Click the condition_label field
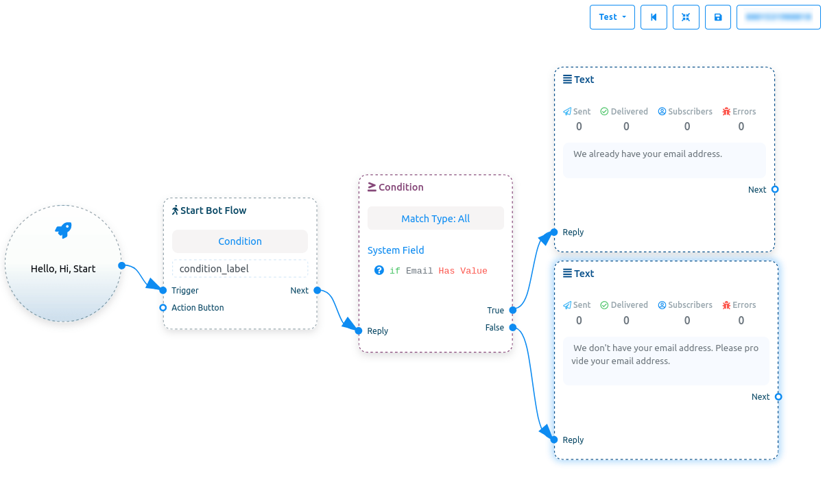 pos(239,269)
